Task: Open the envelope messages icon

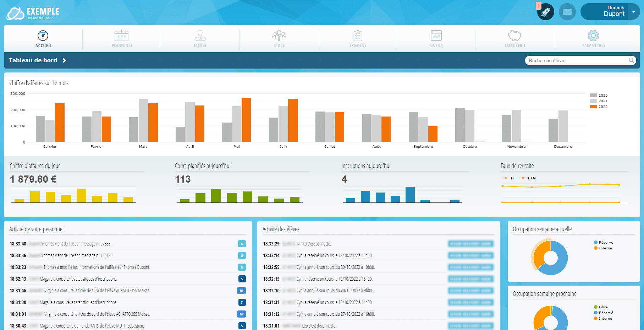Action: click(x=567, y=12)
